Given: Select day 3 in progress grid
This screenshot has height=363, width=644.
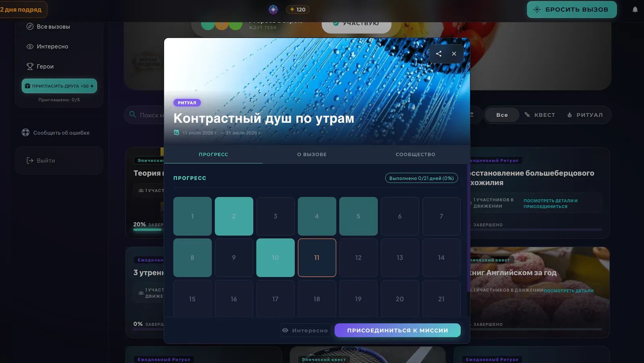Looking at the screenshot, I should pos(275,216).
